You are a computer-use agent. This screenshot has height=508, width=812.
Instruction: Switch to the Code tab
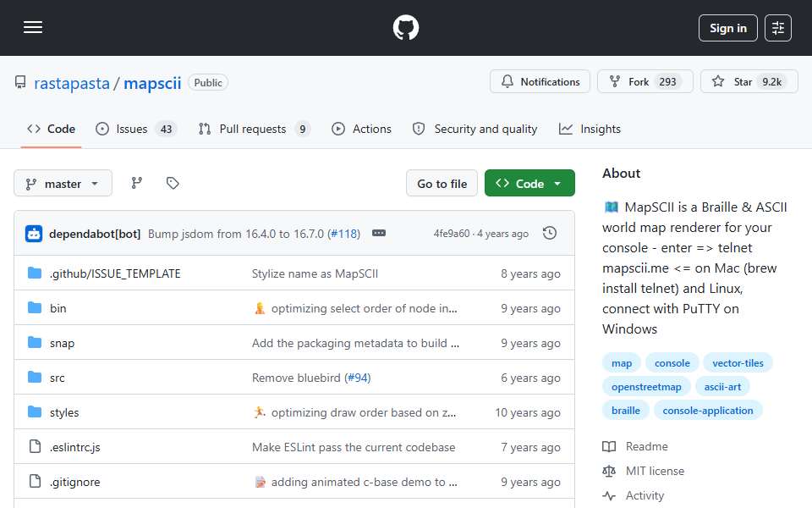(x=51, y=129)
